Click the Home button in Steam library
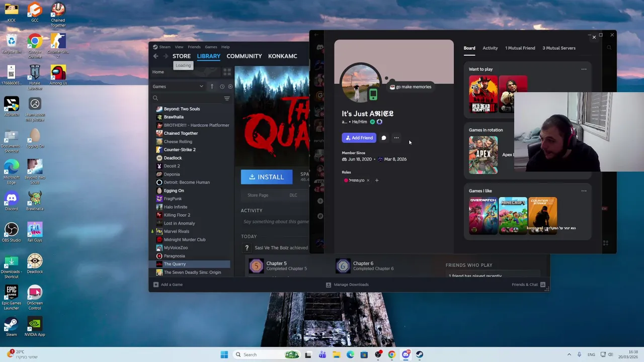 [x=158, y=72]
